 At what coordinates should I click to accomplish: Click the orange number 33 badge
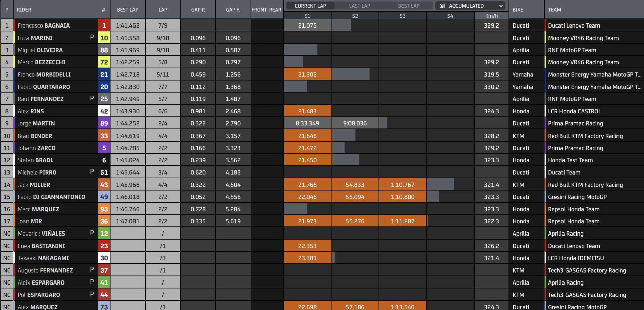pos(104,136)
